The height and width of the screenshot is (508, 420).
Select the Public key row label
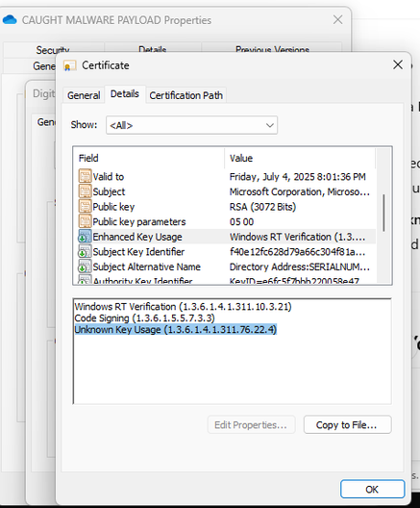coord(113,207)
